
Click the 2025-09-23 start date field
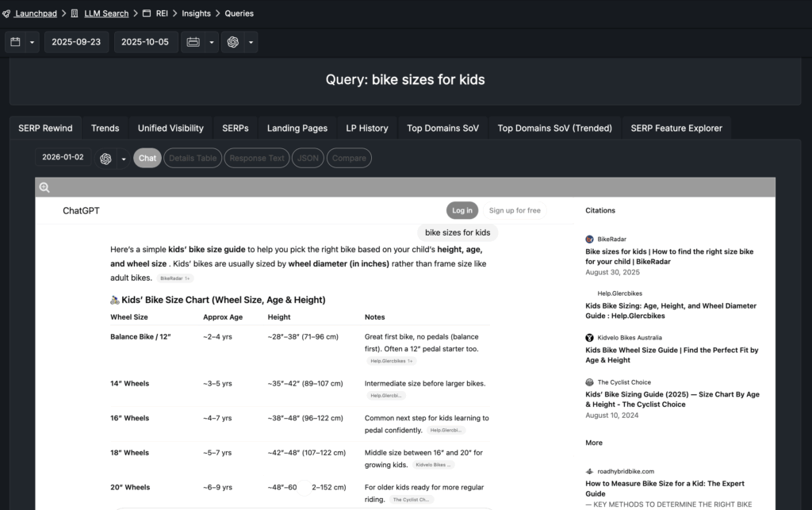(76, 42)
